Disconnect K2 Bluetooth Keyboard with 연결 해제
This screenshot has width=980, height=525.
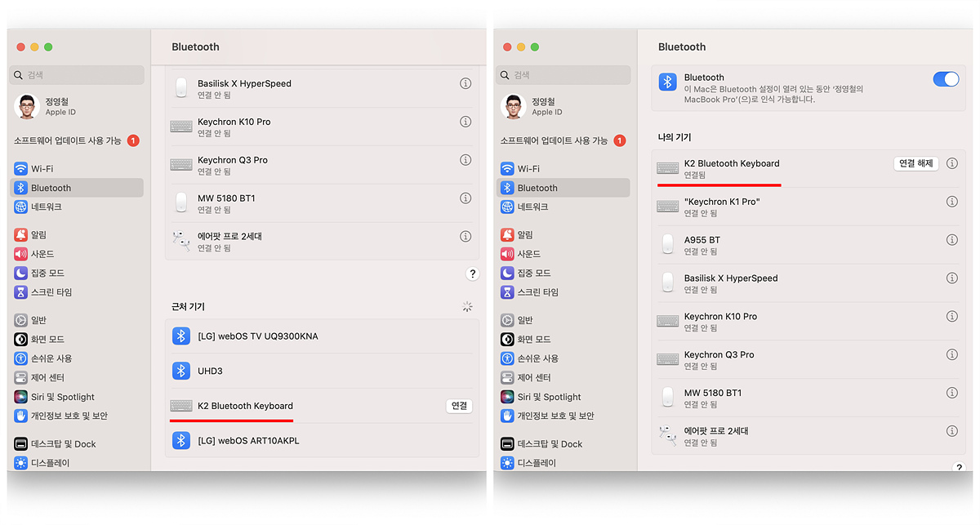pos(915,163)
